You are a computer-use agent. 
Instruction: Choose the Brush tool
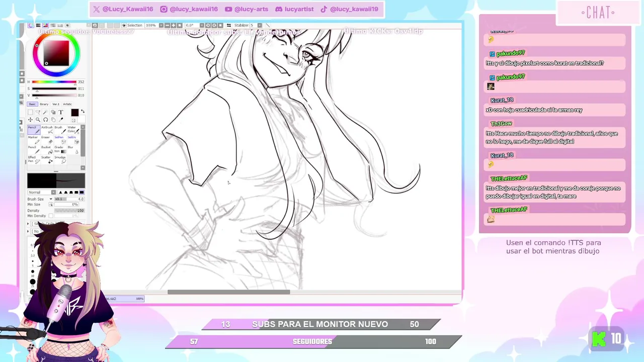tap(60, 130)
